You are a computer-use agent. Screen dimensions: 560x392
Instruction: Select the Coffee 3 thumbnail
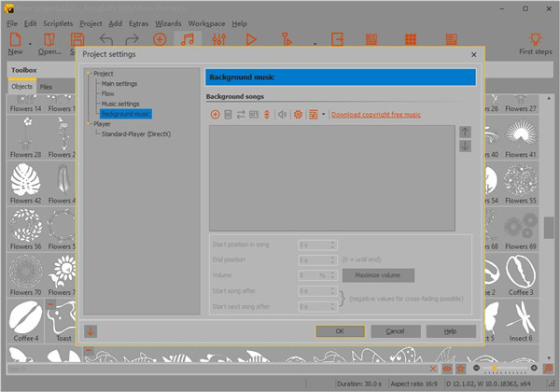pos(521,275)
